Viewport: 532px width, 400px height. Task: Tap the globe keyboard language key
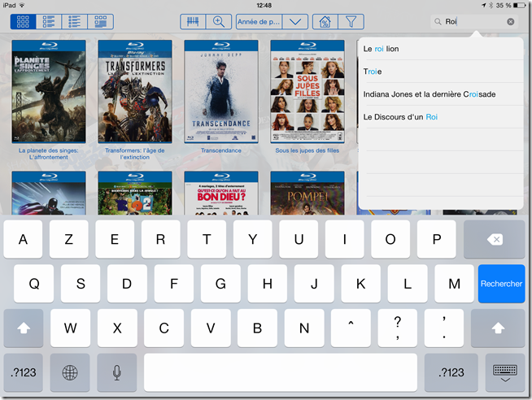[70, 372]
